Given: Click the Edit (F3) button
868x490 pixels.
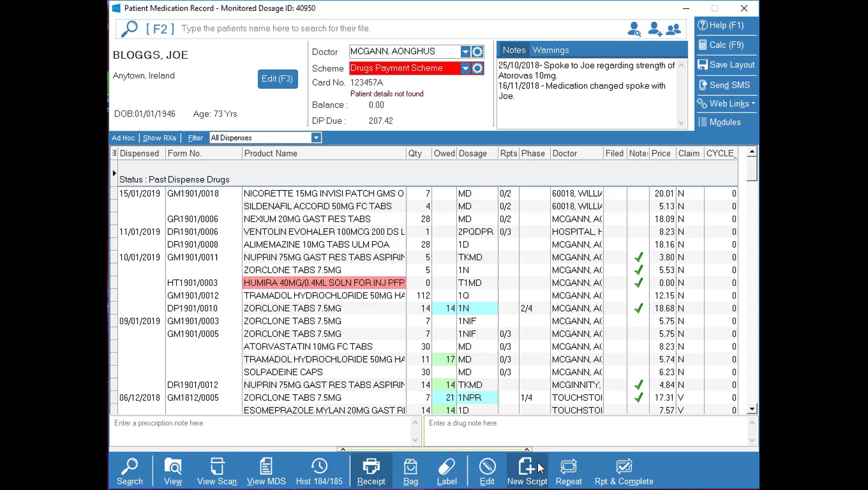Looking at the screenshot, I should coord(277,79).
